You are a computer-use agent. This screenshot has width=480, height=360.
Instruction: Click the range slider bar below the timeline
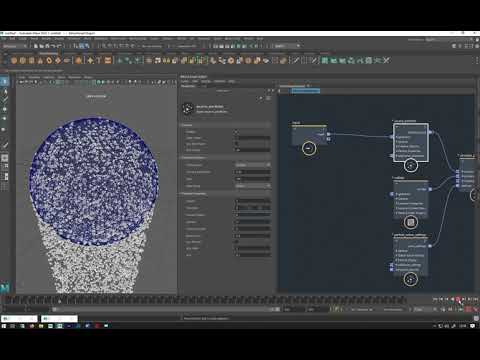click(167, 309)
